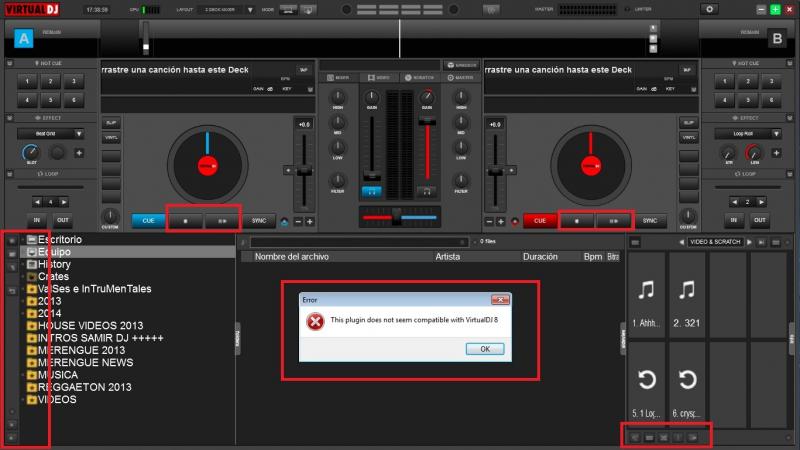Open the settings gear in the top bar
This screenshot has height=450, width=800.
709,9
